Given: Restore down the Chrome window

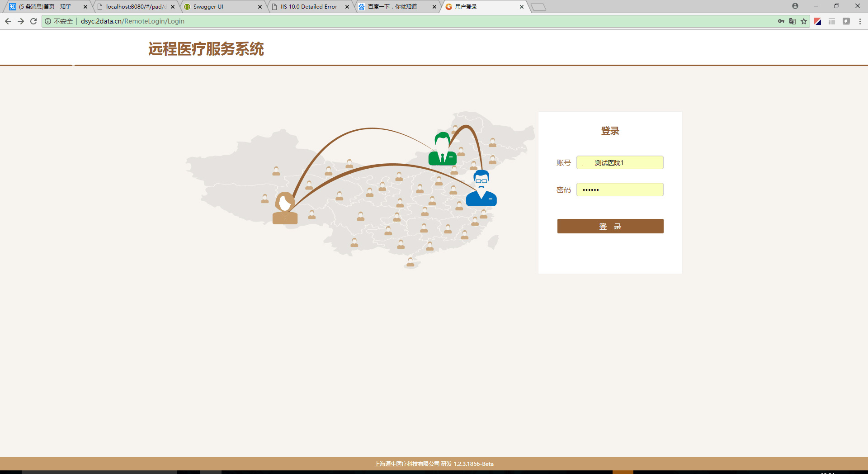Looking at the screenshot, I should click(x=837, y=6).
